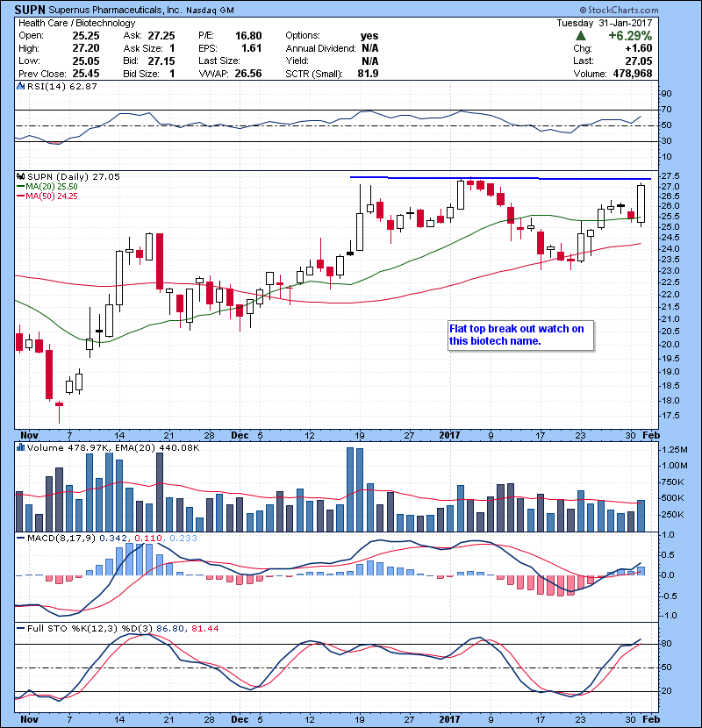Click the Low value 25.05

point(86,61)
